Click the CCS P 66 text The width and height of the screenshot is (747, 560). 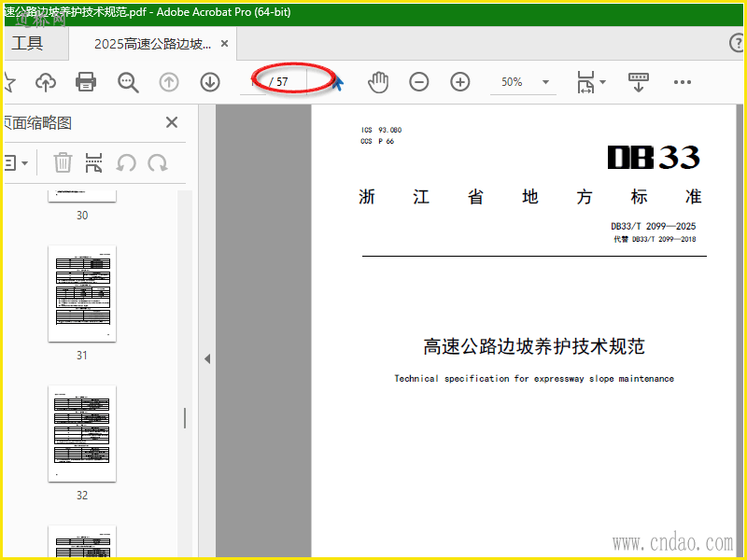[377, 141]
